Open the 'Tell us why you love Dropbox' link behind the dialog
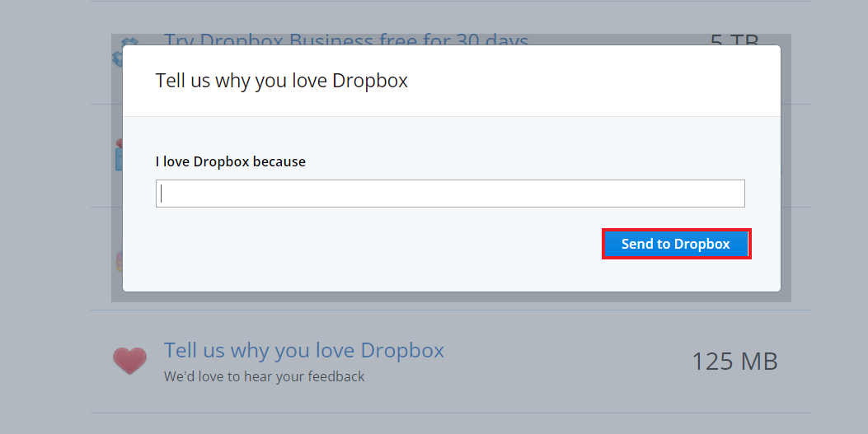This screenshot has height=434, width=868. (304, 351)
